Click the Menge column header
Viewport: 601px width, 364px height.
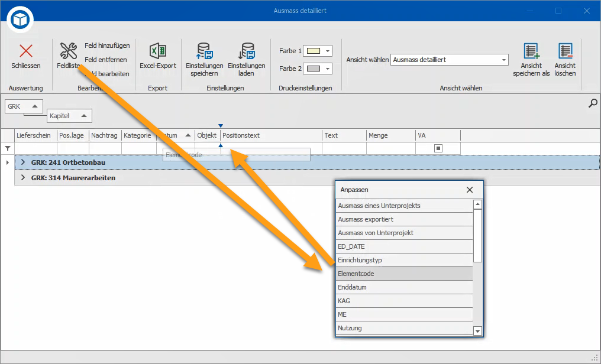pos(391,135)
